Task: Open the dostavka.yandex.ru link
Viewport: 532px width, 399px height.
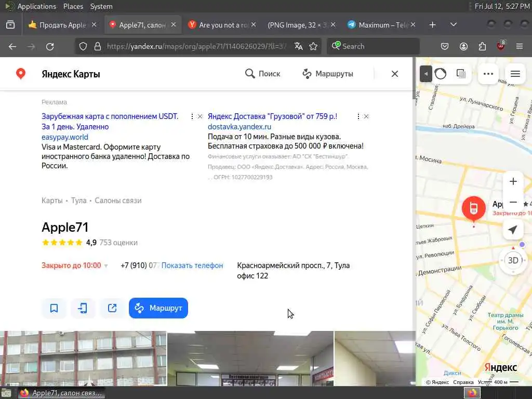Action: point(240,127)
